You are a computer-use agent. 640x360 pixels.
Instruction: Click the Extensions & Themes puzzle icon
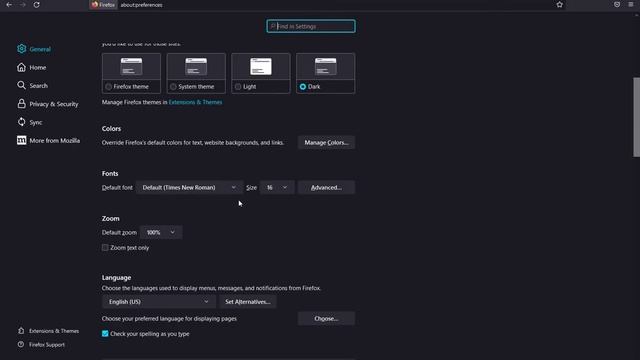click(21, 331)
